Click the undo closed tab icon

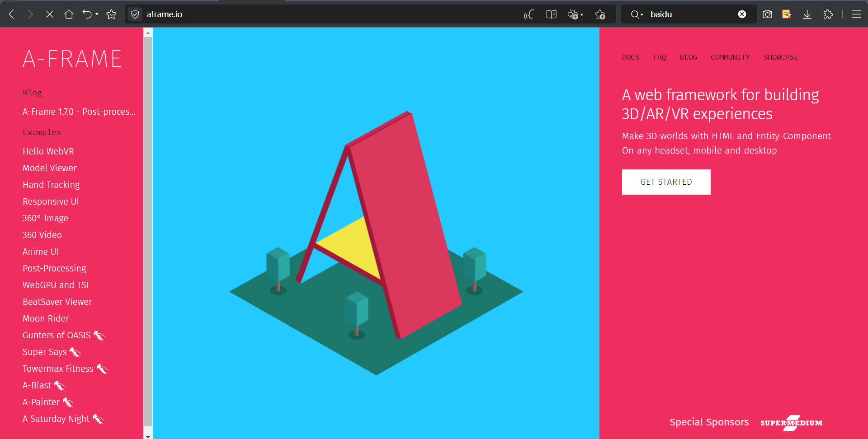[87, 14]
